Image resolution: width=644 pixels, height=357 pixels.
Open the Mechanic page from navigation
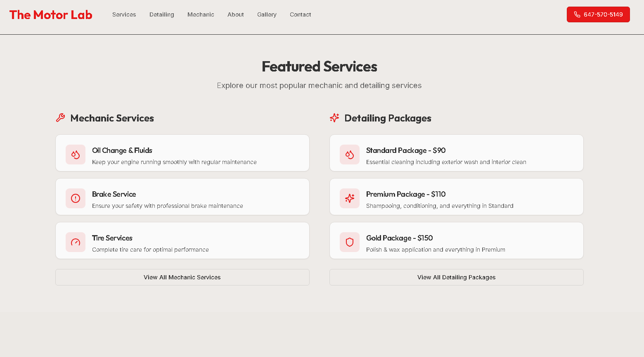(201, 14)
